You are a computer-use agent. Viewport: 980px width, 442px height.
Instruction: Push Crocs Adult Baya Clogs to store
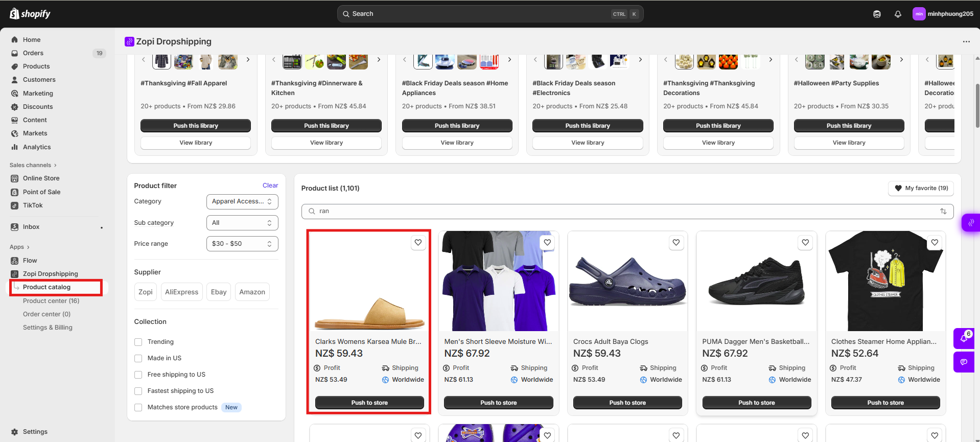[x=627, y=403]
